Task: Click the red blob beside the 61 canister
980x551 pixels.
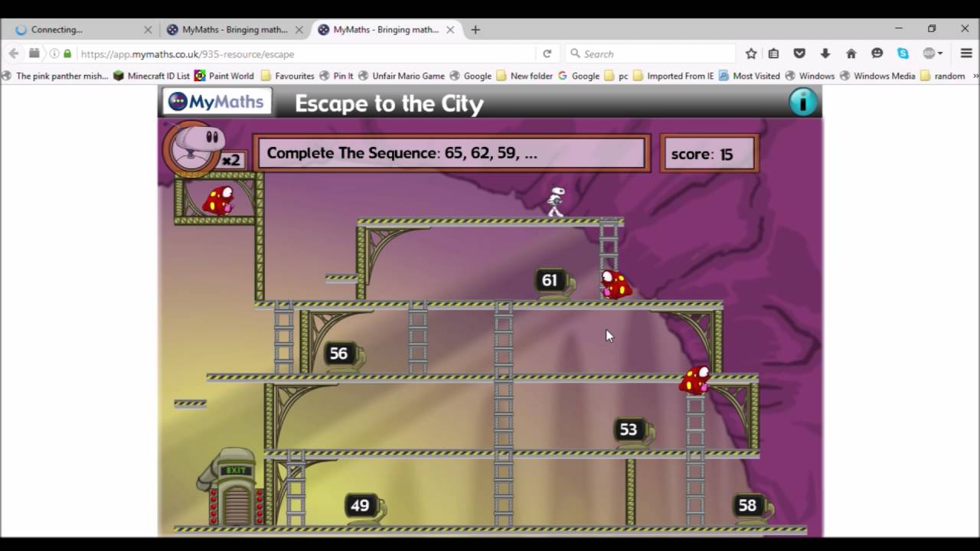Action: click(x=616, y=285)
